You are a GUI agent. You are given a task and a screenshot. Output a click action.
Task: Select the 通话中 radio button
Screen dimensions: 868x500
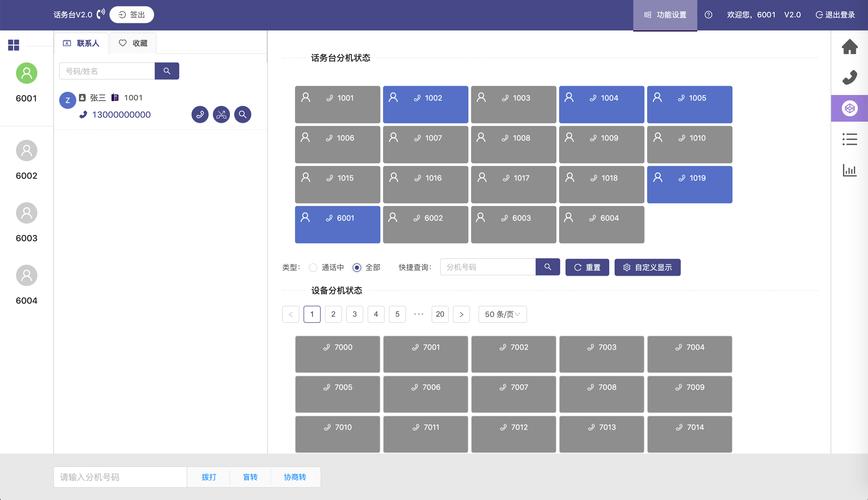313,267
